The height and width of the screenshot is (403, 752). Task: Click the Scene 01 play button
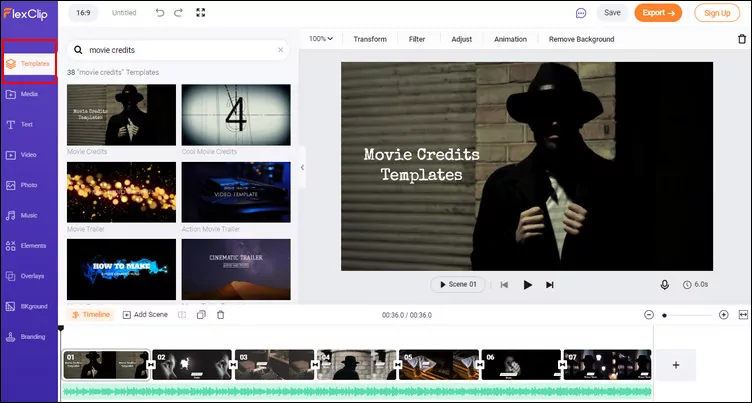(x=458, y=284)
